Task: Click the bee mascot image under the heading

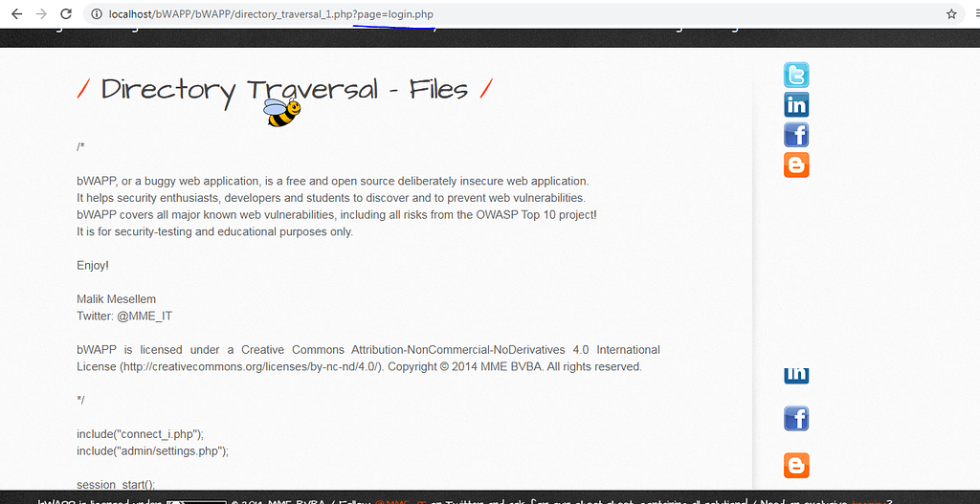Action: (x=282, y=113)
